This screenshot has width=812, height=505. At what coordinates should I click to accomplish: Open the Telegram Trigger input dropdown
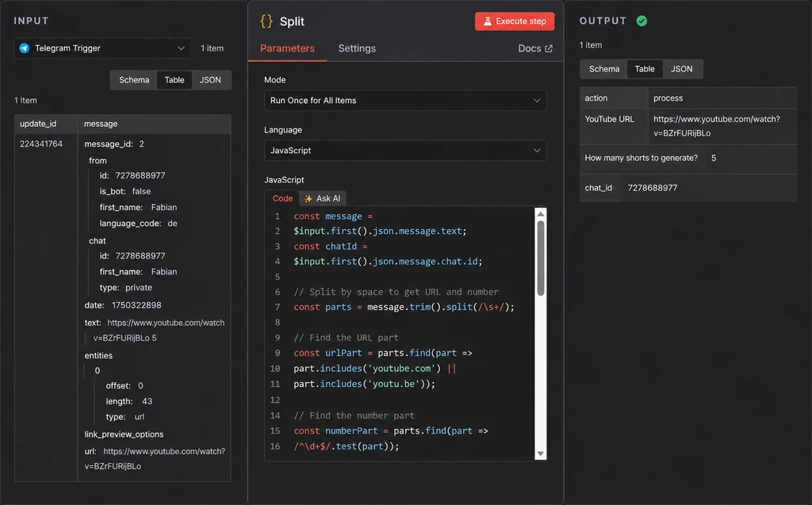tap(102, 48)
